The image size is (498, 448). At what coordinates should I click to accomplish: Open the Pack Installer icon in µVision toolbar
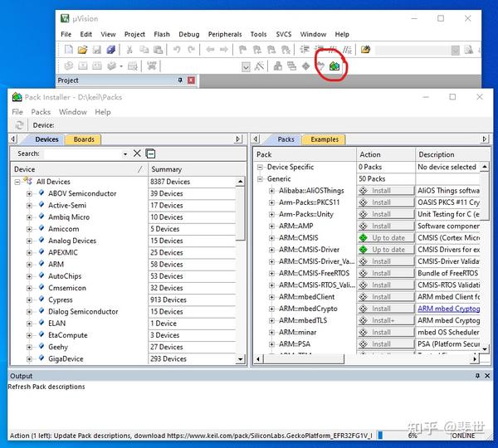(334, 66)
